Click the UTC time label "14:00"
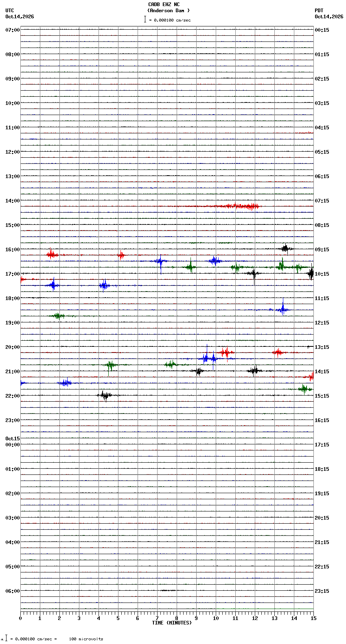Screen dimensions: 346x644 pyautogui.click(x=12, y=201)
